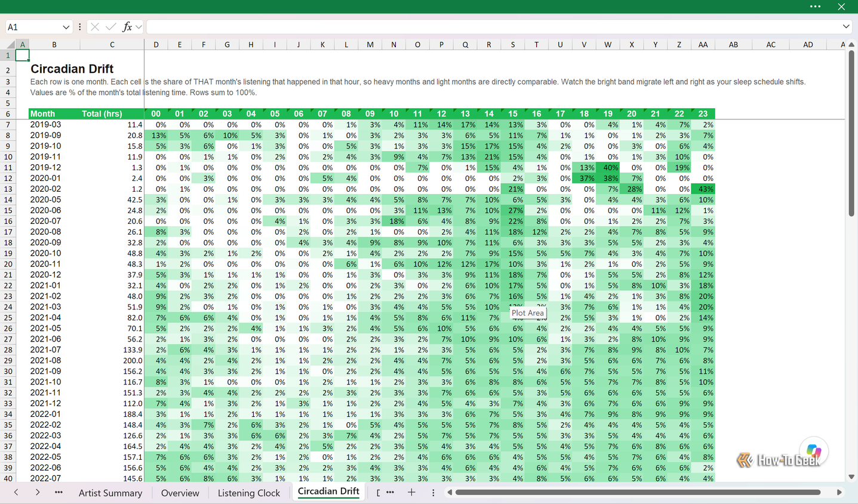Click hour header 12
The width and height of the screenshot is (858, 504).
click(x=441, y=113)
